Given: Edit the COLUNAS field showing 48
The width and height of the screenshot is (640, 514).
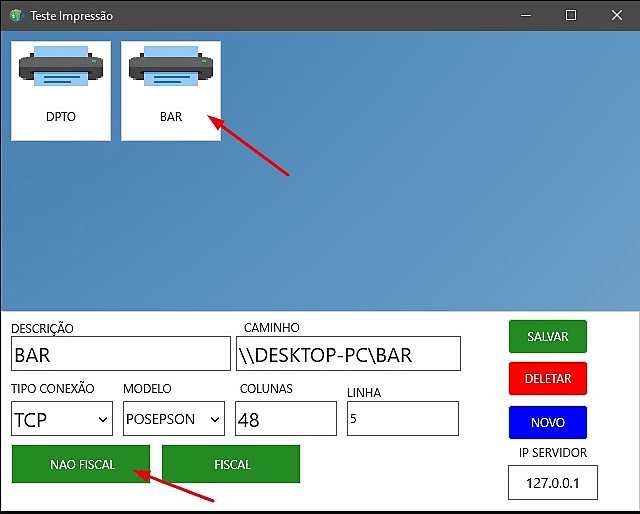Looking at the screenshot, I should tap(286, 419).
